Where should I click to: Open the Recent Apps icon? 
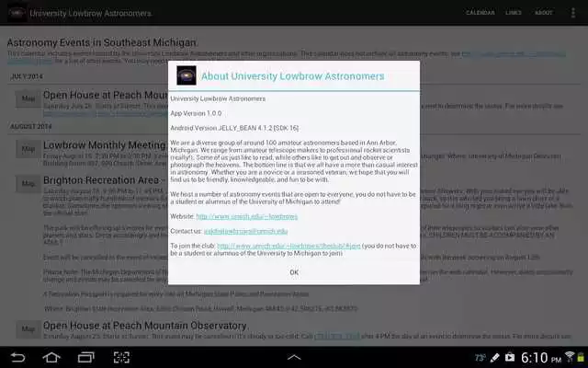(x=85, y=357)
